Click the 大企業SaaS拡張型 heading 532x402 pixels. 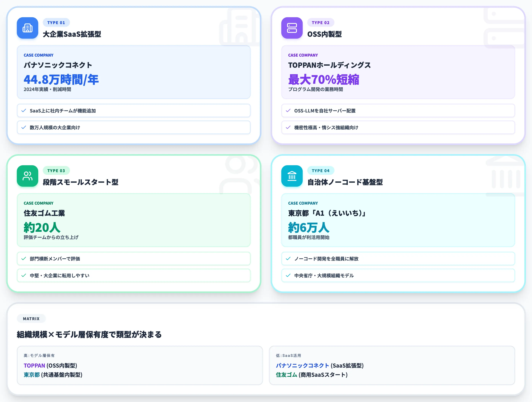click(x=72, y=34)
